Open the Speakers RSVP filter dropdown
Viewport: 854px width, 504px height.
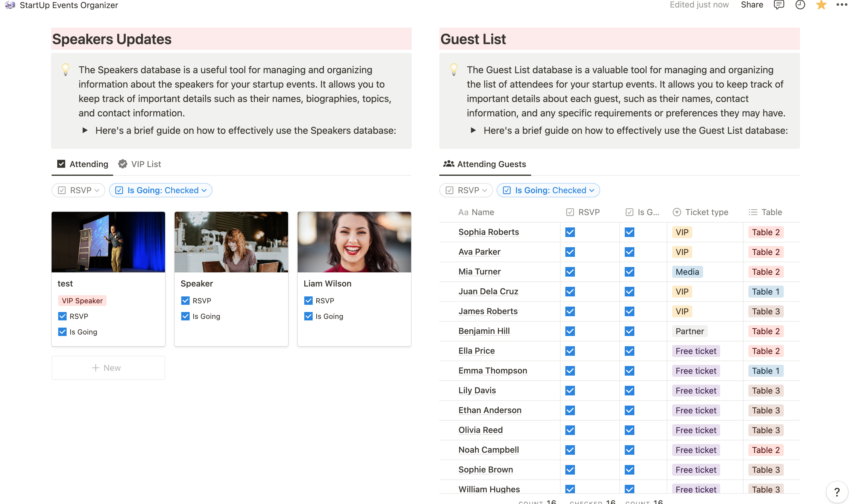click(x=79, y=190)
